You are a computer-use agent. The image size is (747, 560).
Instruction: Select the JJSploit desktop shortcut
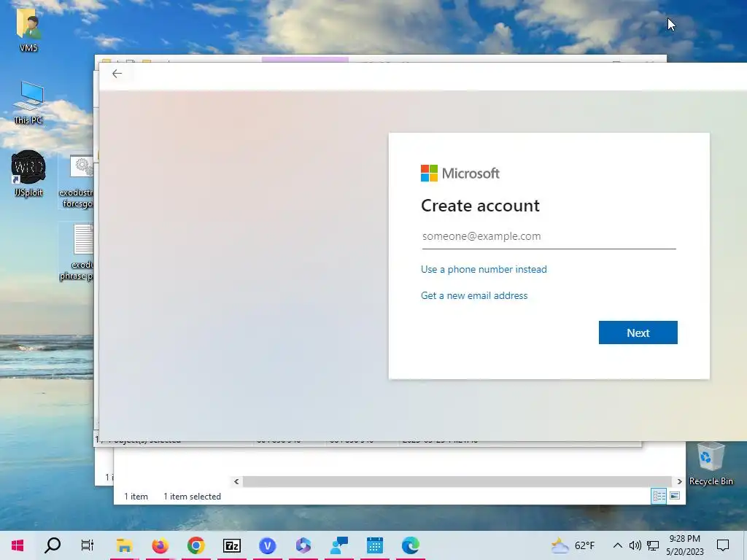pyautogui.click(x=28, y=174)
